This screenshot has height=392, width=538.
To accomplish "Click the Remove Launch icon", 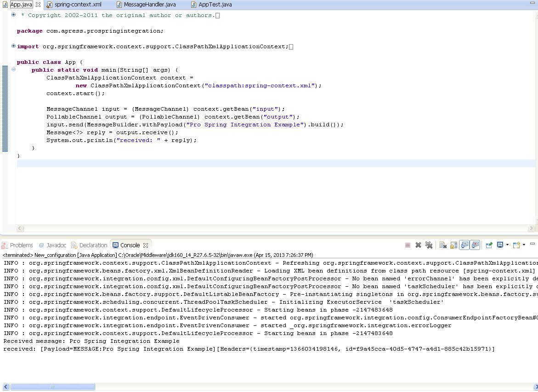I will pyautogui.click(x=418, y=245).
